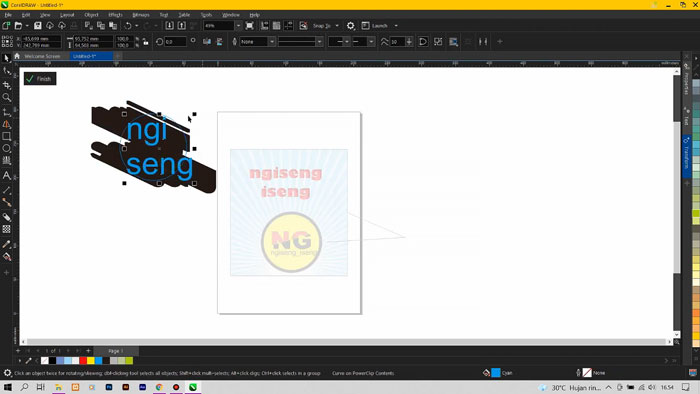Click the rotation angle input field

pos(175,41)
